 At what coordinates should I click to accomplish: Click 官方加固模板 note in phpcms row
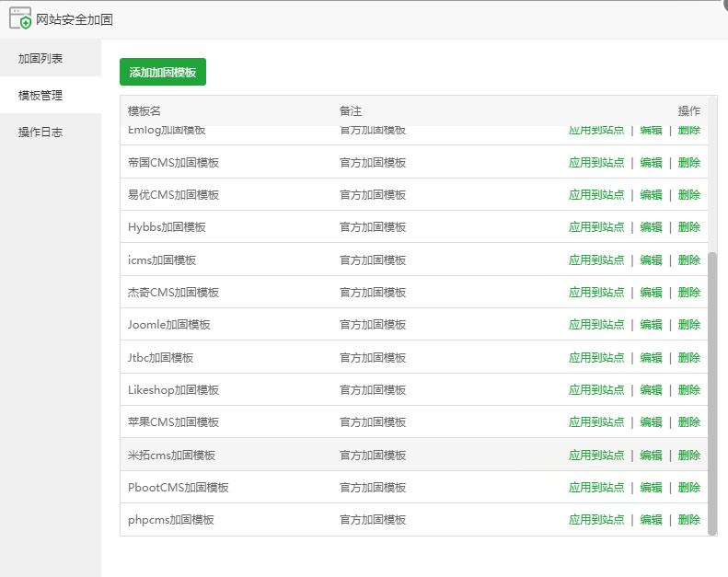pos(373,519)
